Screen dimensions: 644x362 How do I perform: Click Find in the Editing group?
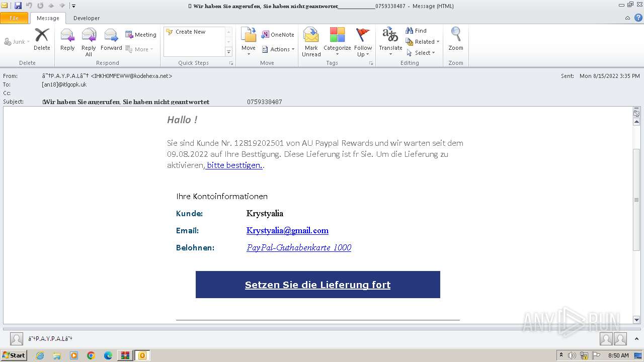(416, 31)
